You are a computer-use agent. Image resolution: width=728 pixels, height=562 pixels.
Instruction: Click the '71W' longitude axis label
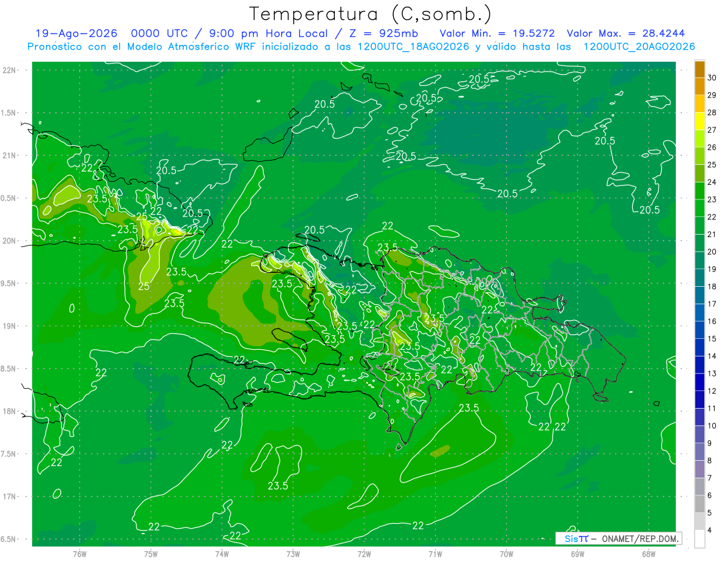point(435,554)
